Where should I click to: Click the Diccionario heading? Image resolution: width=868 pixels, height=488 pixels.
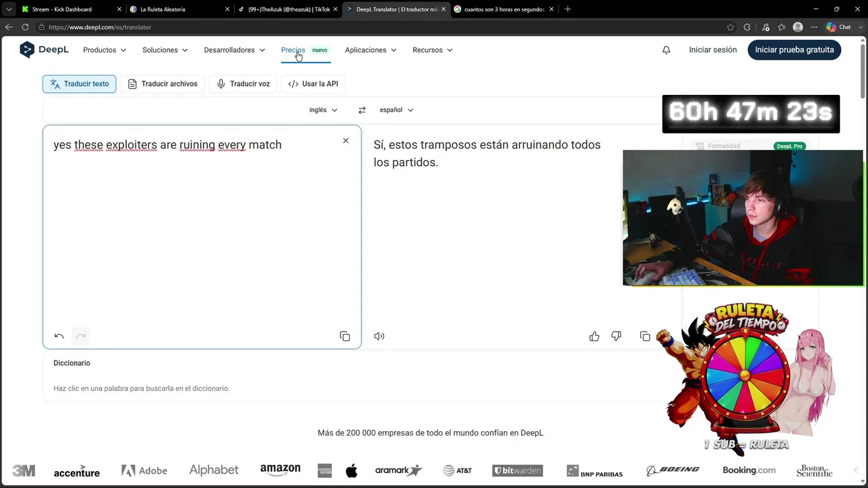coord(72,363)
